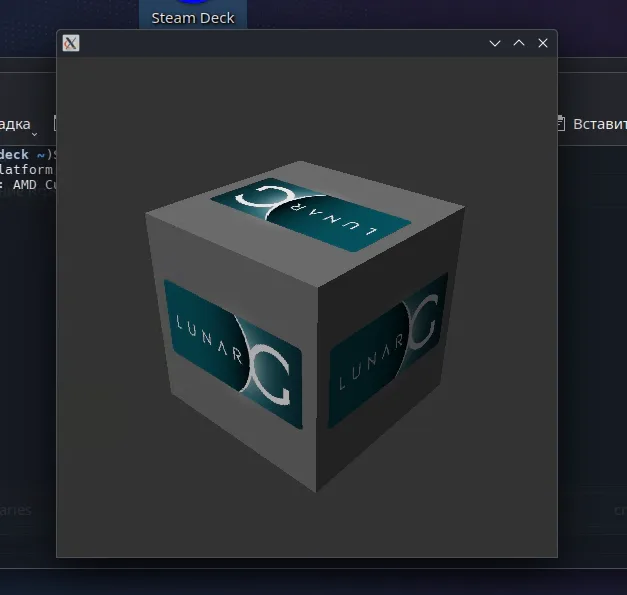The height and width of the screenshot is (595, 627).
Task: Expand the small chevron under Вкладка
Action: [34, 134]
